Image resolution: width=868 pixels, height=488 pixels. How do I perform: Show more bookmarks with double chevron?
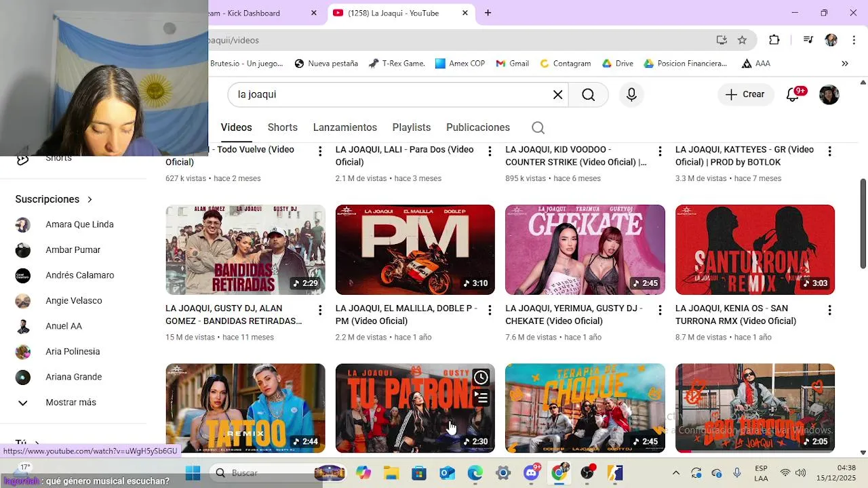point(845,64)
